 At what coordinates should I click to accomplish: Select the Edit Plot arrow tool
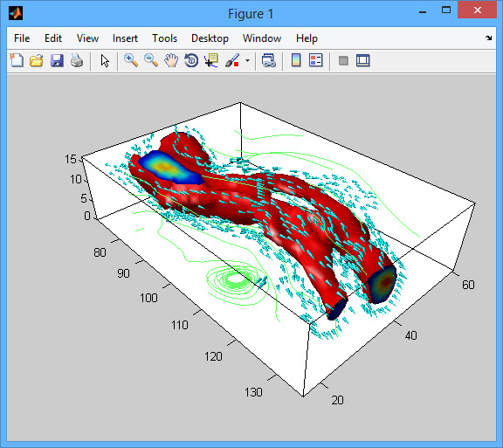click(x=105, y=60)
